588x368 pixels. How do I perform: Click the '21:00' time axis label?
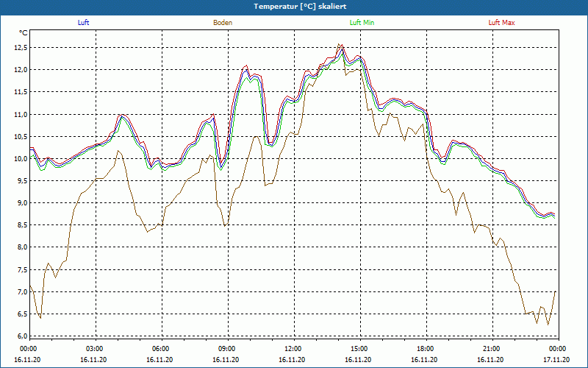click(x=491, y=349)
